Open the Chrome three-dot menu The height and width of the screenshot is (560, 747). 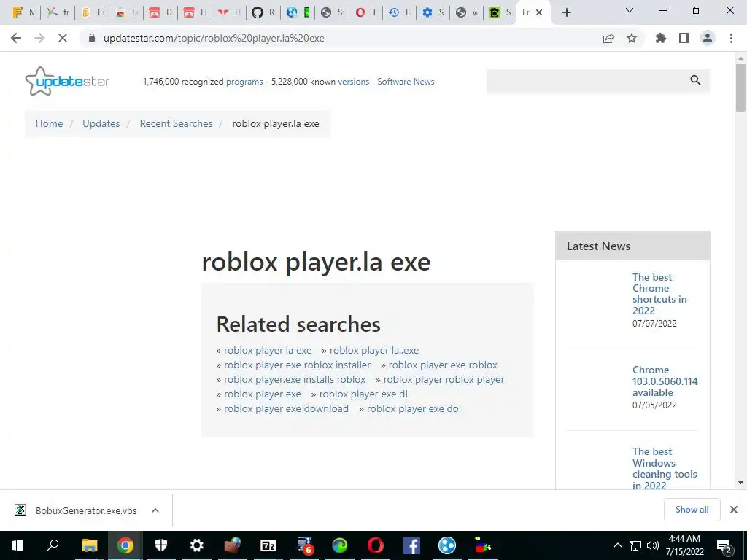731,38
